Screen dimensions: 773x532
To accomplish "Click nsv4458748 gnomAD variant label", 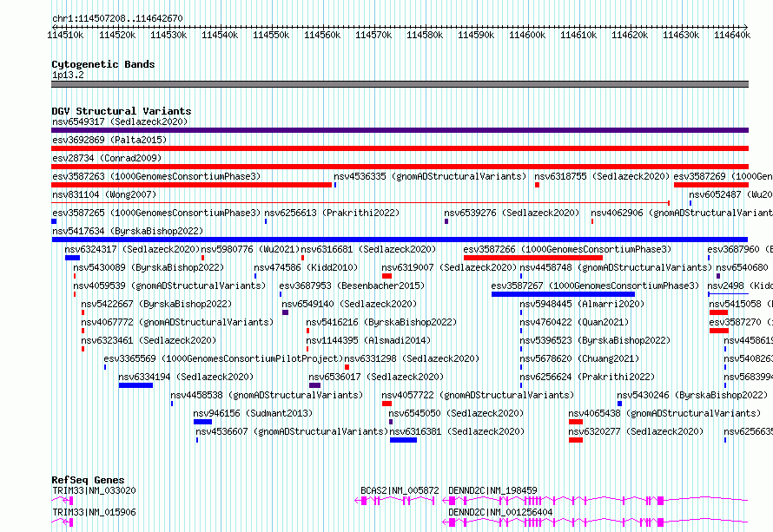I will (x=616, y=267).
